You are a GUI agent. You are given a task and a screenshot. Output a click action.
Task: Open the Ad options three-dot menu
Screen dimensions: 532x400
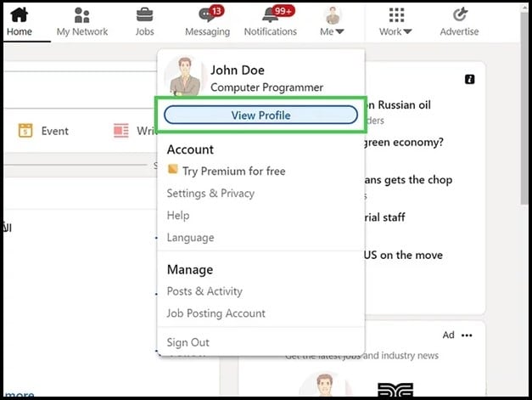click(466, 335)
